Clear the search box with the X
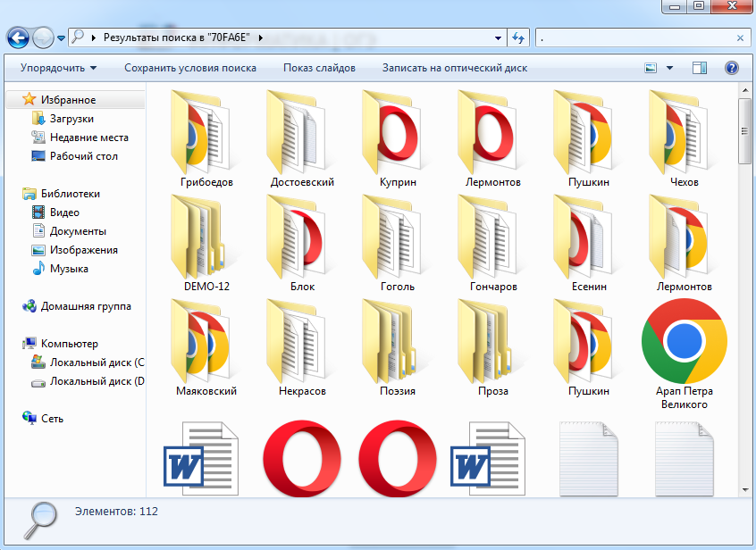Image resolution: width=756 pixels, height=550 pixels. point(740,38)
